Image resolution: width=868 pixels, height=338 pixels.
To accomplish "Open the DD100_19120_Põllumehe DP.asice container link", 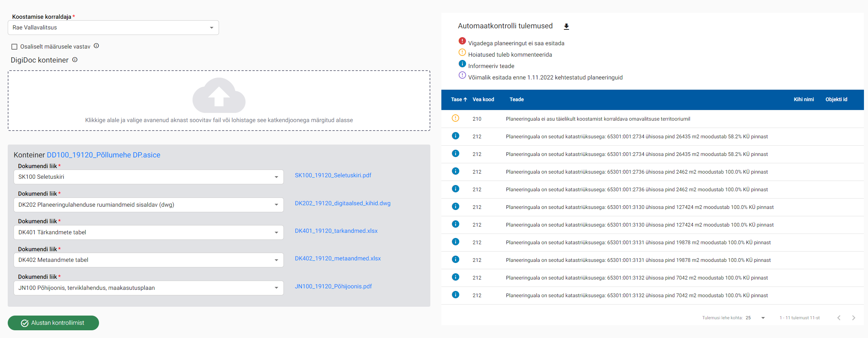I will click(103, 155).
